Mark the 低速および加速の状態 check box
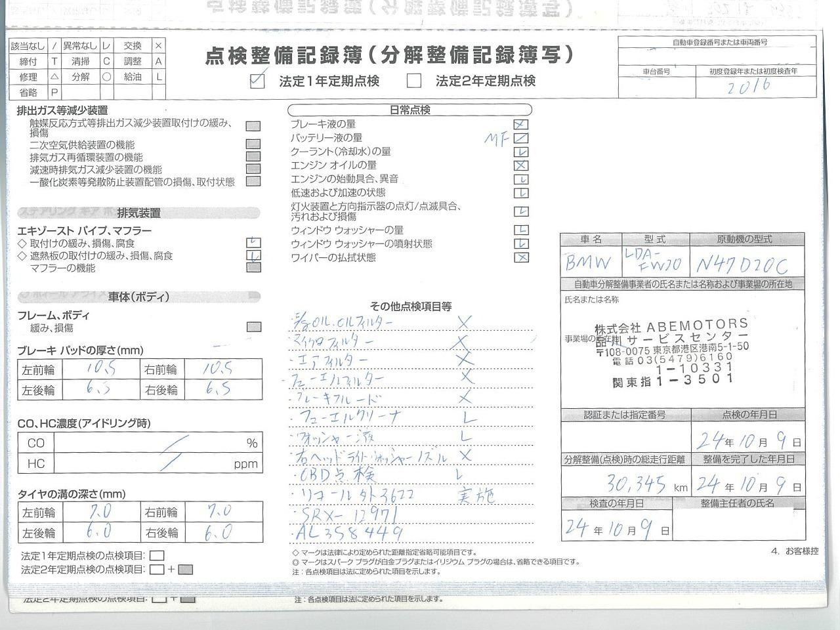The image size is (840, 630). click(521, 193)
